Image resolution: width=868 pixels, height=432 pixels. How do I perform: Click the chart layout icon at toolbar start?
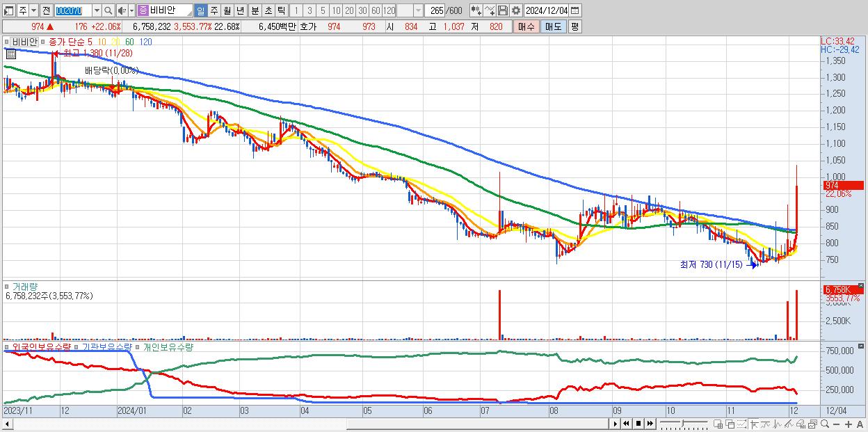pos(8,10)
